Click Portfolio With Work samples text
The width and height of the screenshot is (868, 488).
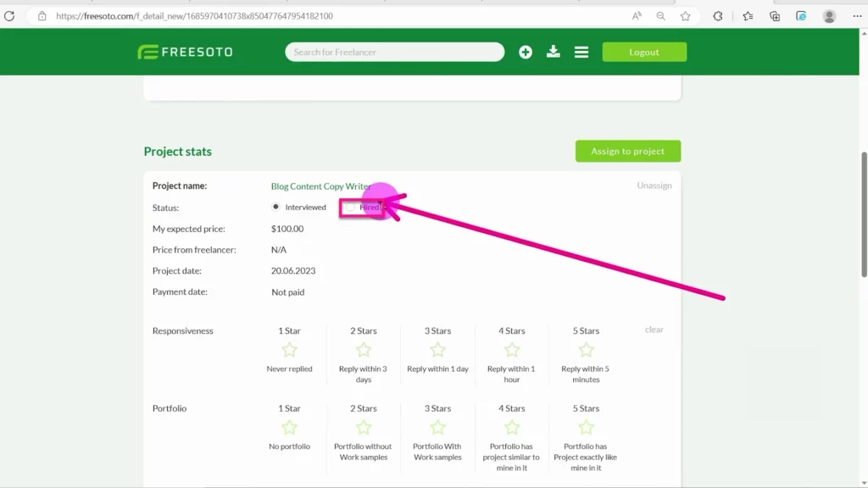pos(437,452)
